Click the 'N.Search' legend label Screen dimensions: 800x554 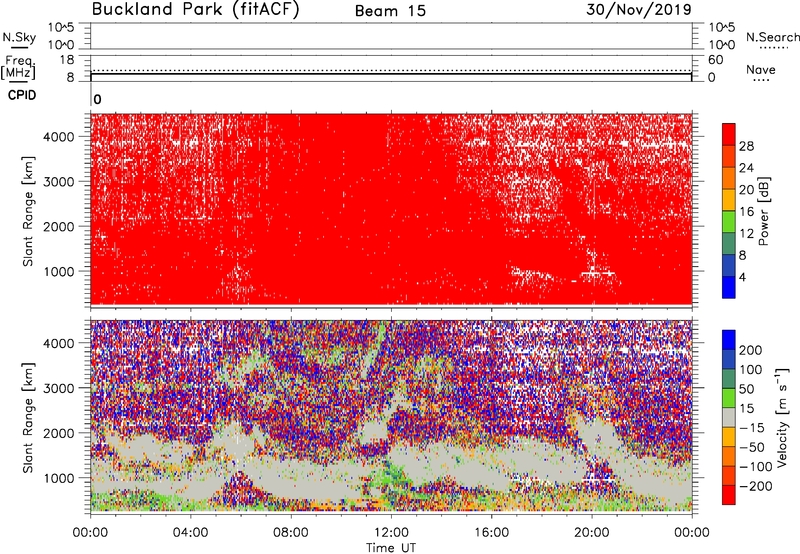(772, 37)
